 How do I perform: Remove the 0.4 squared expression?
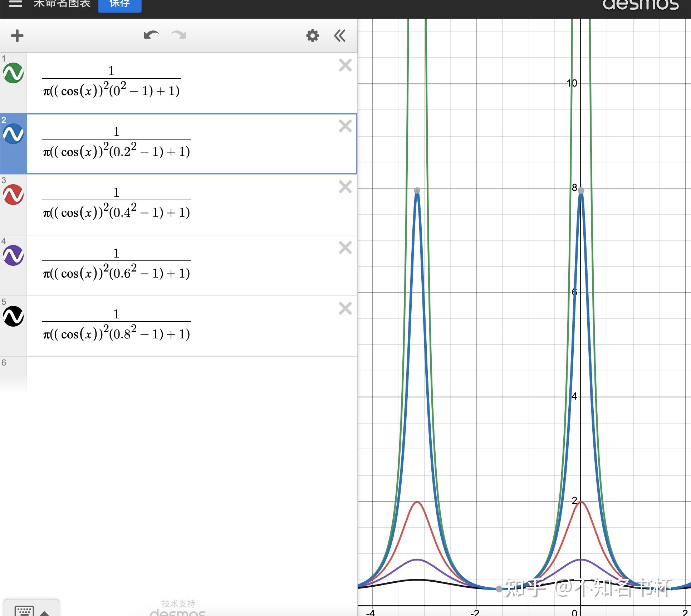point(345,187)
